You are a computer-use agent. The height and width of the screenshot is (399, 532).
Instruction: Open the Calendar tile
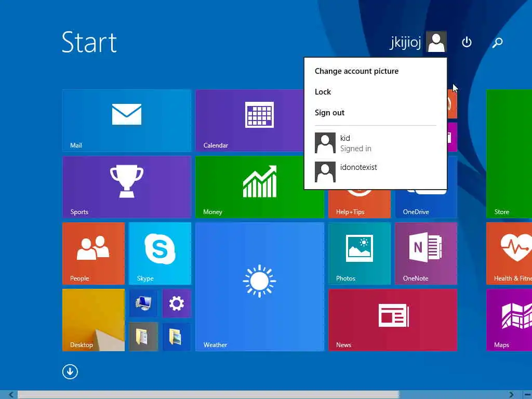(250, 120)
